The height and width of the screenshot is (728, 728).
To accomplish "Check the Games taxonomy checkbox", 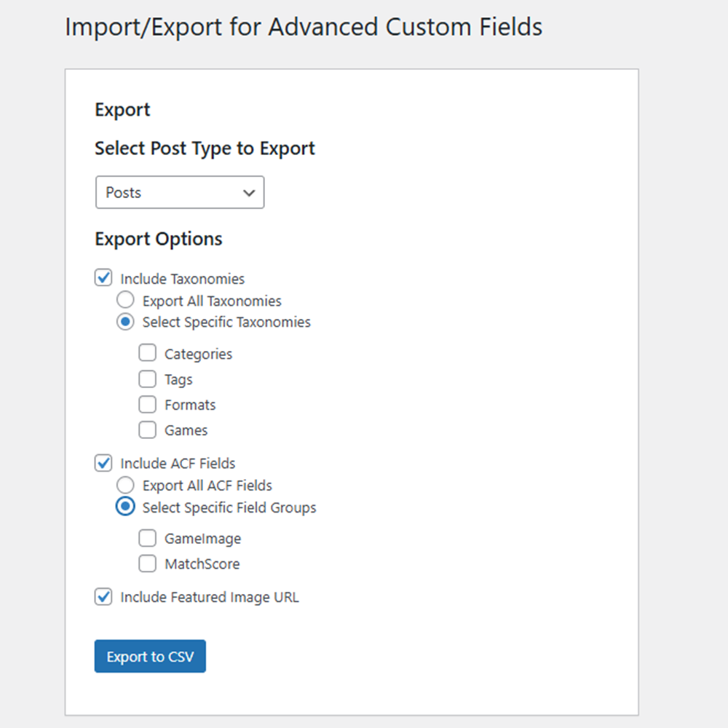I will point(147,430).
